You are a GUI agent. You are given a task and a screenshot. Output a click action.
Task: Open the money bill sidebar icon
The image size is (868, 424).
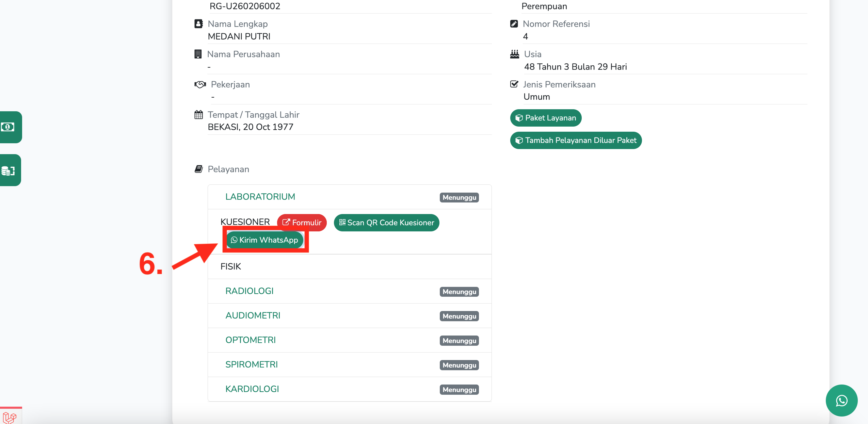pos(8,127)
